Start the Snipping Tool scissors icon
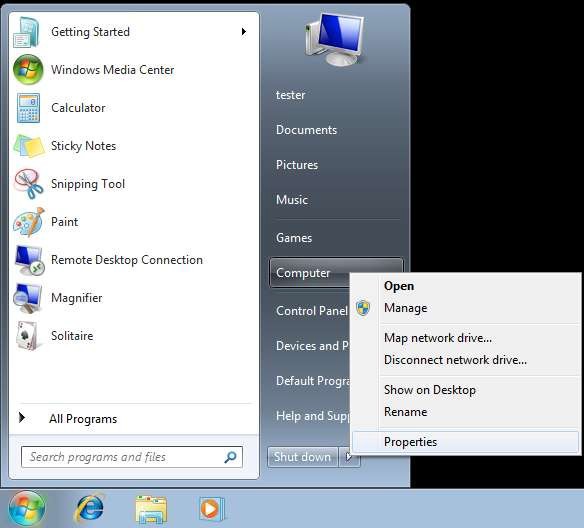The width and height of the screenshot is (584, 528). (x=29, y=184)
